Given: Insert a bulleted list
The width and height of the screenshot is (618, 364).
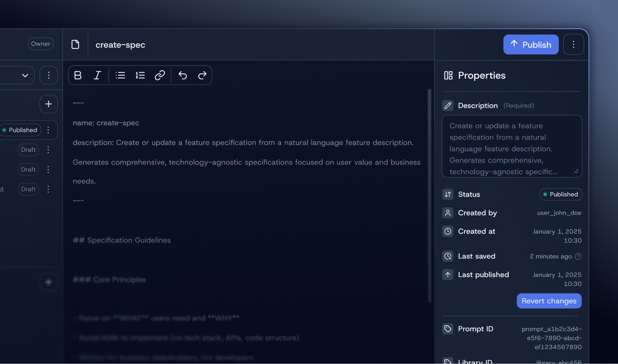Looking at the screenshot, I should [x=120, y=75].
